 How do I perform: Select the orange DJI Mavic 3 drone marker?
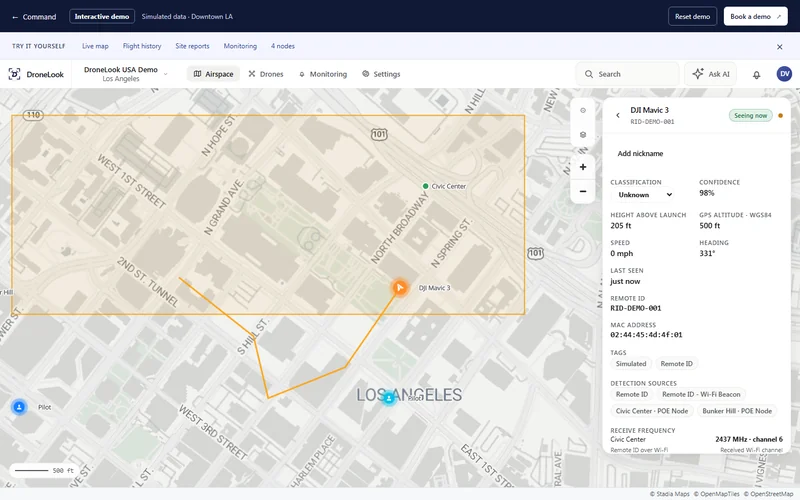[399, 288]
